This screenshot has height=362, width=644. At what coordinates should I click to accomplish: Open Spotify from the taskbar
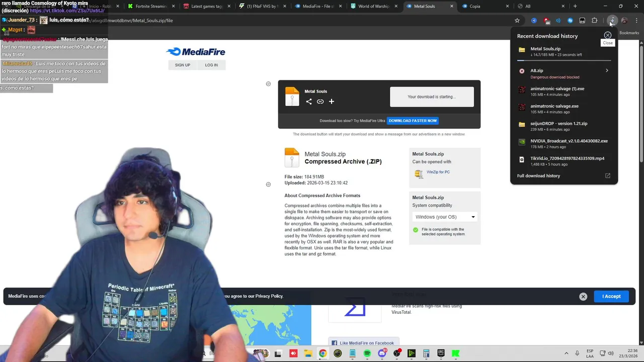coord(367,353)
